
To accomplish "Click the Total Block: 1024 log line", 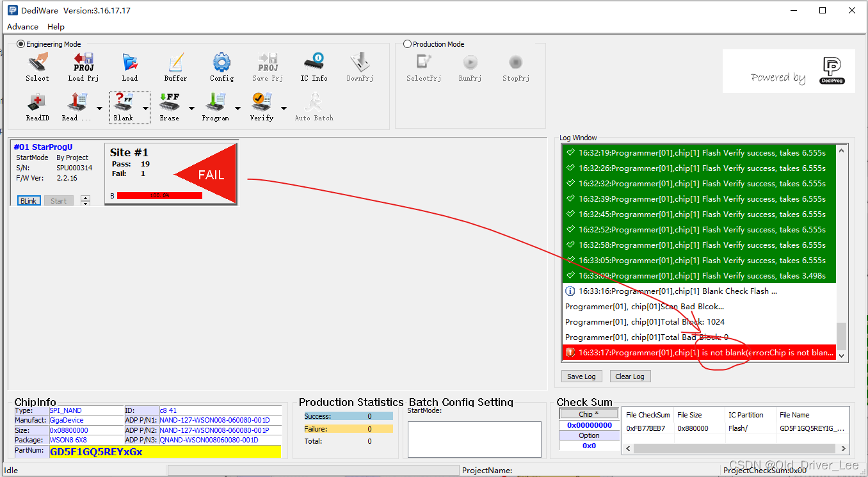I will 699,322.
